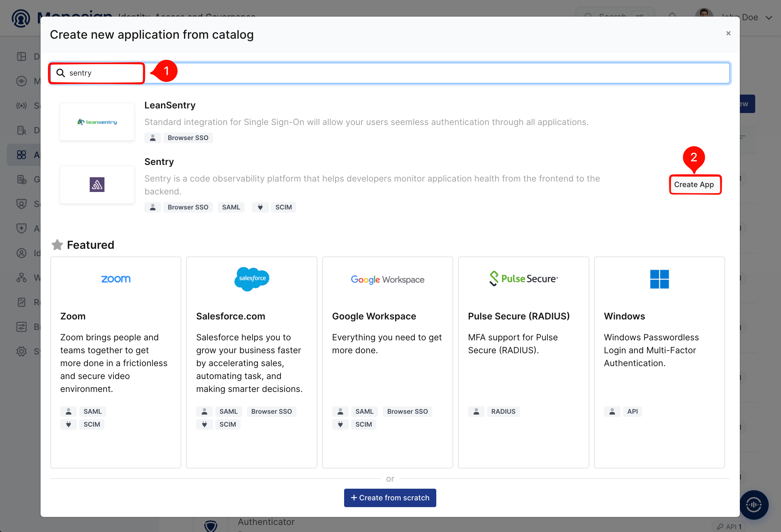Select the Google Workspace card title
This screenshot has height=532, width=781.
pos(374,316)
